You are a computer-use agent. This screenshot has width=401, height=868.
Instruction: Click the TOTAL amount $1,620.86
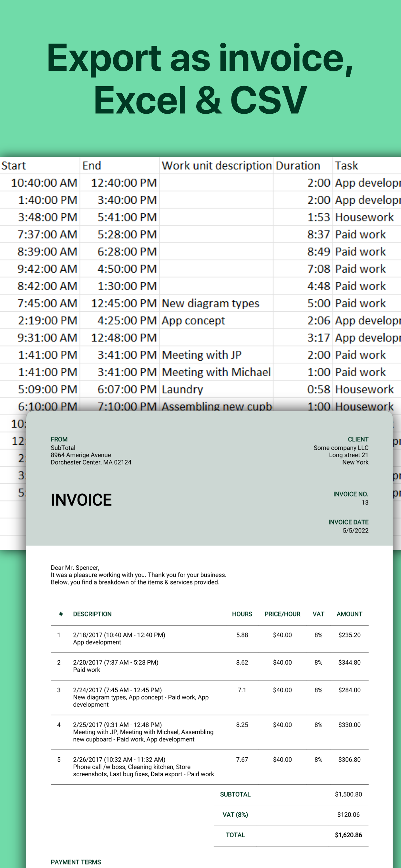pyautogui.click(x=348, y=835)
